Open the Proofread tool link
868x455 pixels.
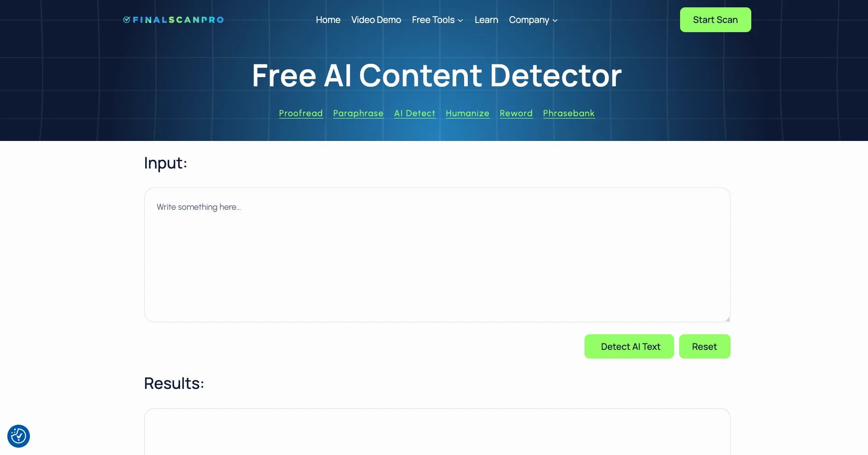coord(301,113)
